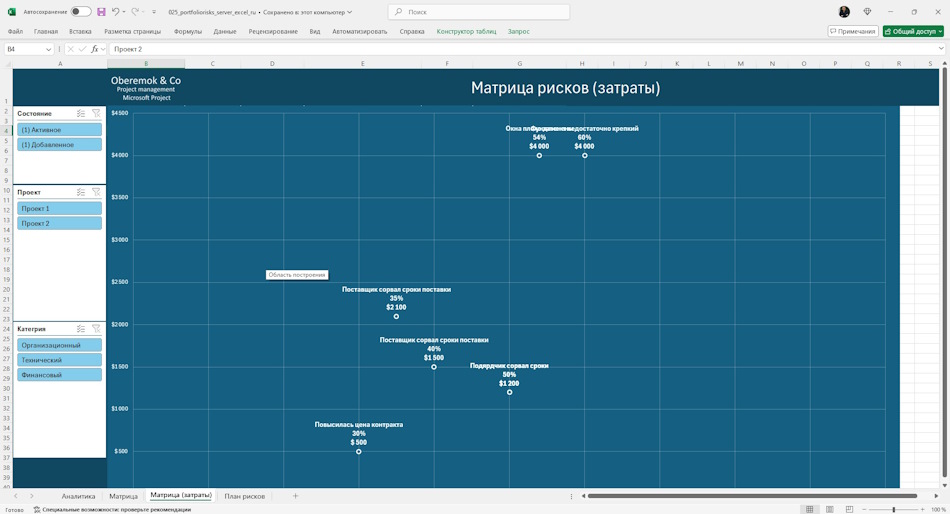Click the confirm entry checkmark icon

tap(82, 49)
